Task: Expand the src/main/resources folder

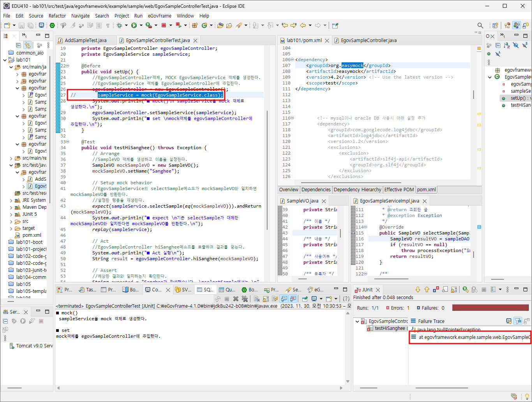Action: coord(11,158)
